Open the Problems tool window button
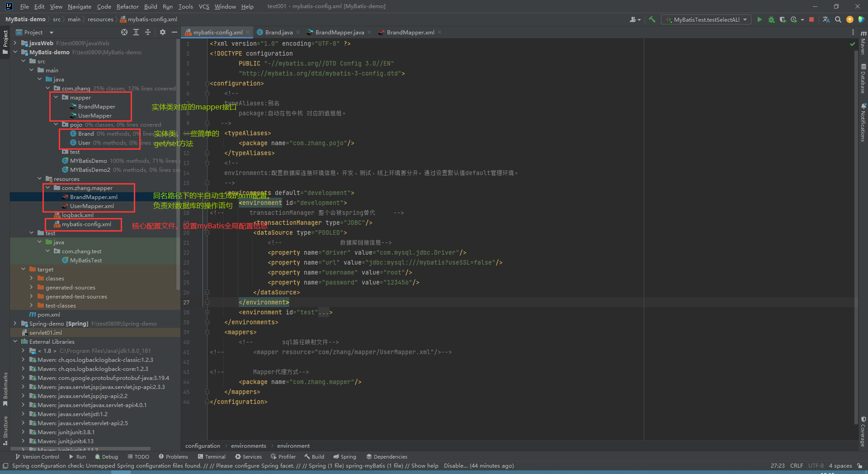Viewport: 868px width, 474px height. coord(173,456)
